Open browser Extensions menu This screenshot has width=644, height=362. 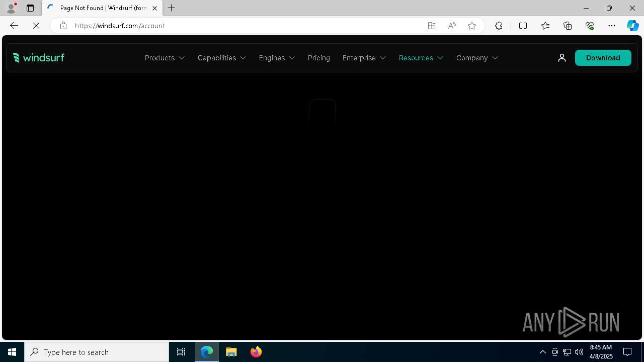tap(499, 26)
